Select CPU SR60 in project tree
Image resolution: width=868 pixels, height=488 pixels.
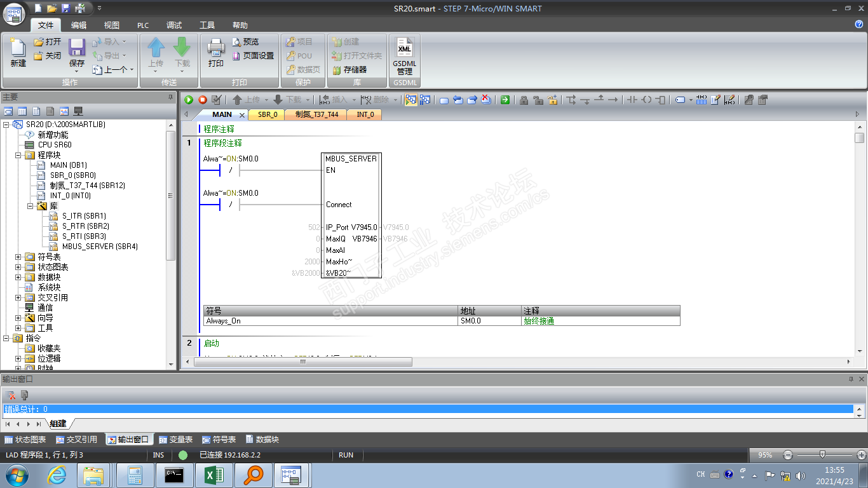[x=55, y=145]
